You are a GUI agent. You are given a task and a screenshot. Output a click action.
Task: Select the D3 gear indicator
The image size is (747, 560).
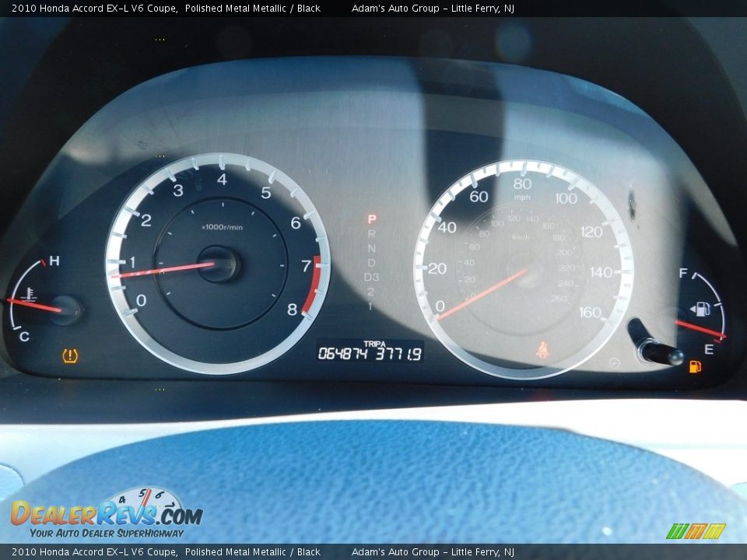(x=371, y=277)
